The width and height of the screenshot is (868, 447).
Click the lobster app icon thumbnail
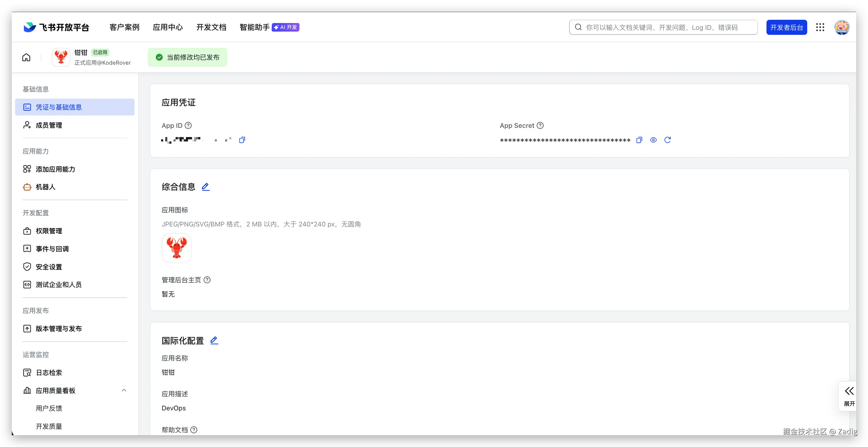pyautogui.click(x=176, y=248)
